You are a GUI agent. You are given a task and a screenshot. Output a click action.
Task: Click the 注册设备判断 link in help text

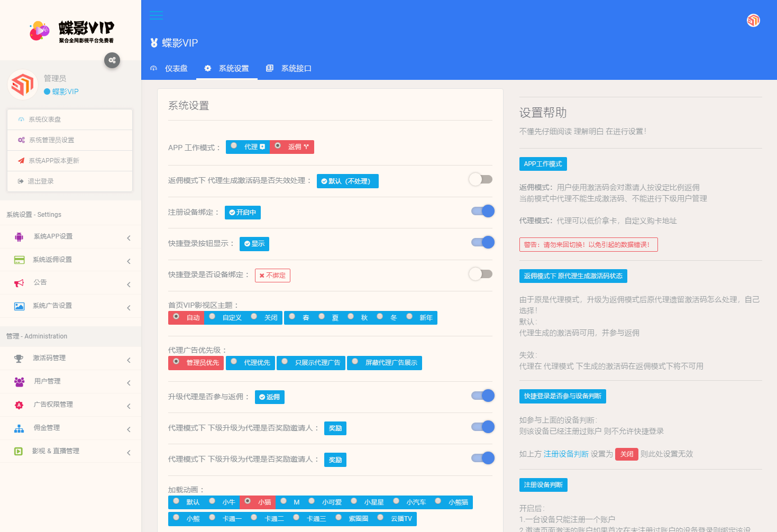point(565,454)
